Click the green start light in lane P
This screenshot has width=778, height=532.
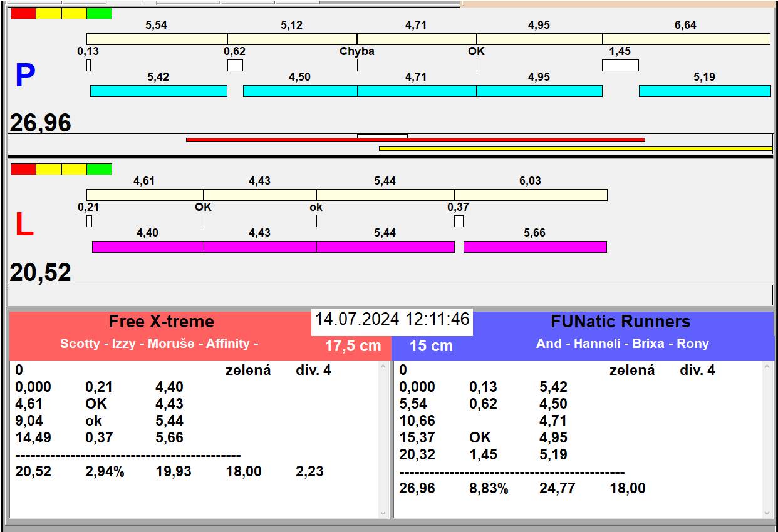pos(99,13)
